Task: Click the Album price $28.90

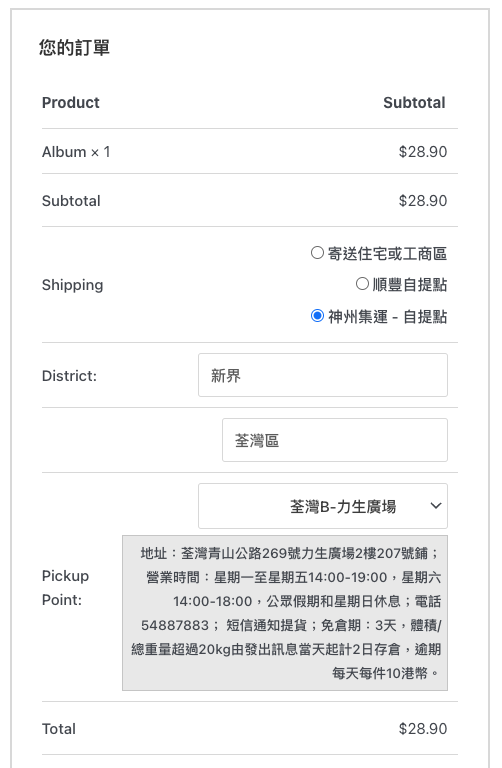Action: [x=423, y=152]
